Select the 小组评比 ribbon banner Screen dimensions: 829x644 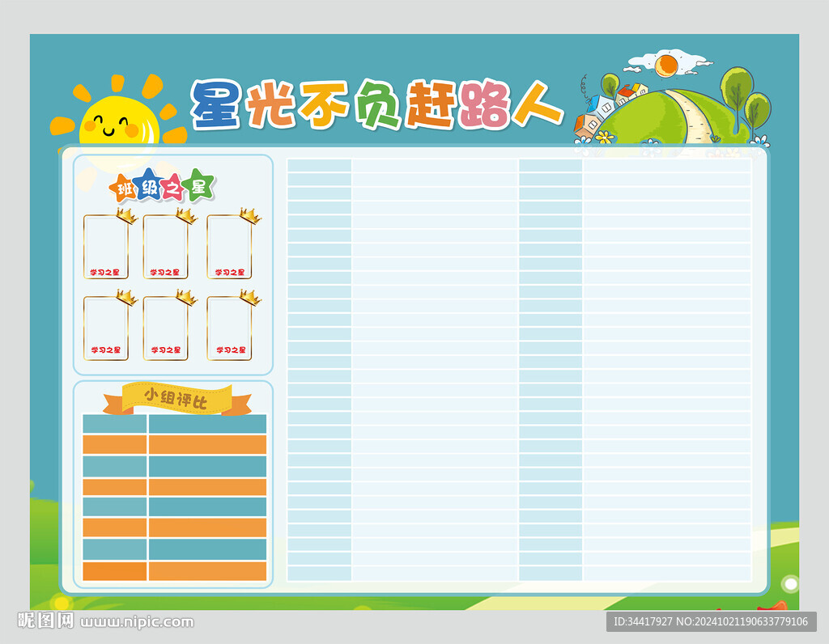pos(177,399)
